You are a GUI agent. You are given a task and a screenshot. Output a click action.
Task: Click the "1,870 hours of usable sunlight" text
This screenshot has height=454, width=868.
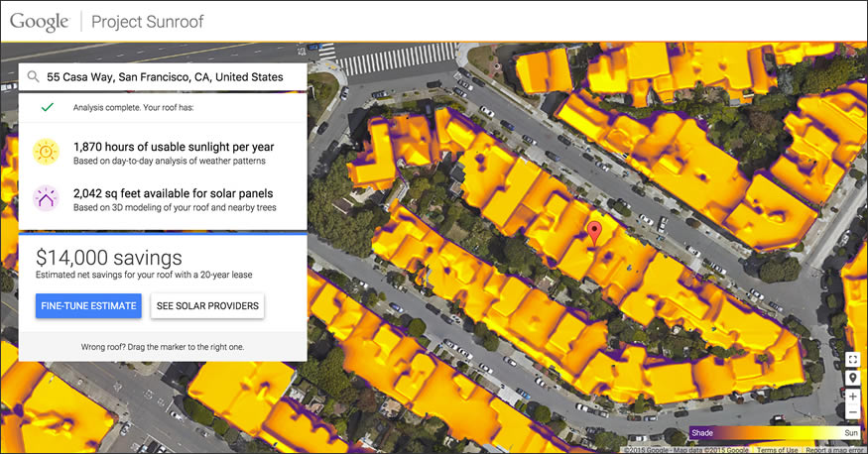pos(174,147)
